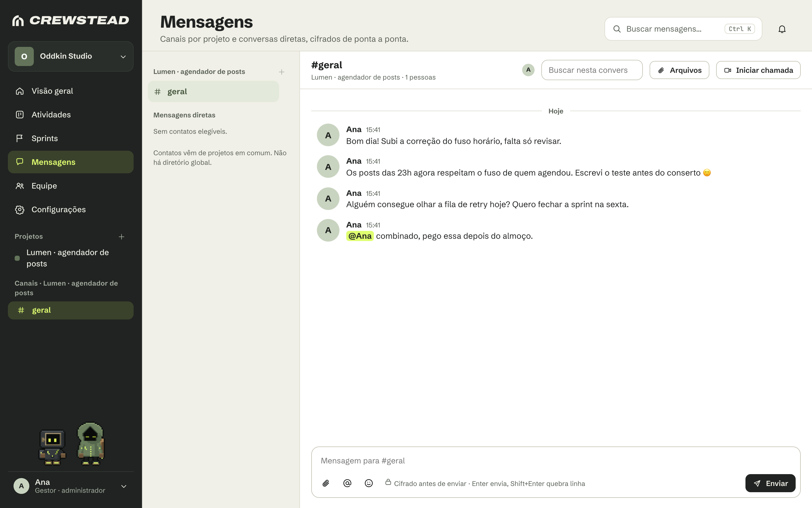Viewport: 812px width, 508px height.
Task: Focus the Buscar mensagens search field
Action: click(683, 29)
